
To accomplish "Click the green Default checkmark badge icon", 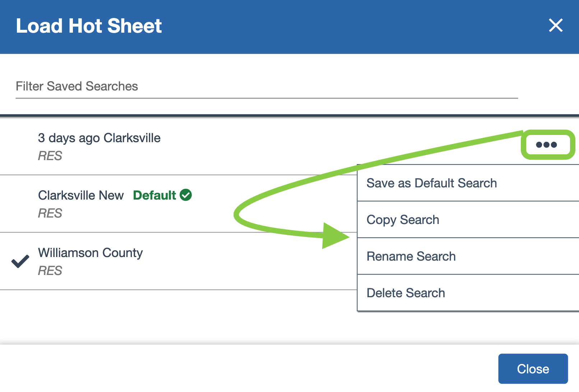I will (186, 195).
